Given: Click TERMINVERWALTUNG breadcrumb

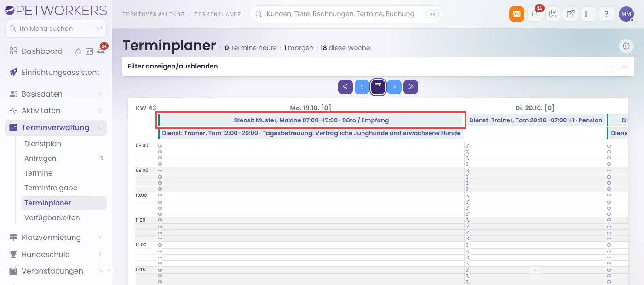Looking at the screenshot, I should pyautogui.click(x=153, y=14).
